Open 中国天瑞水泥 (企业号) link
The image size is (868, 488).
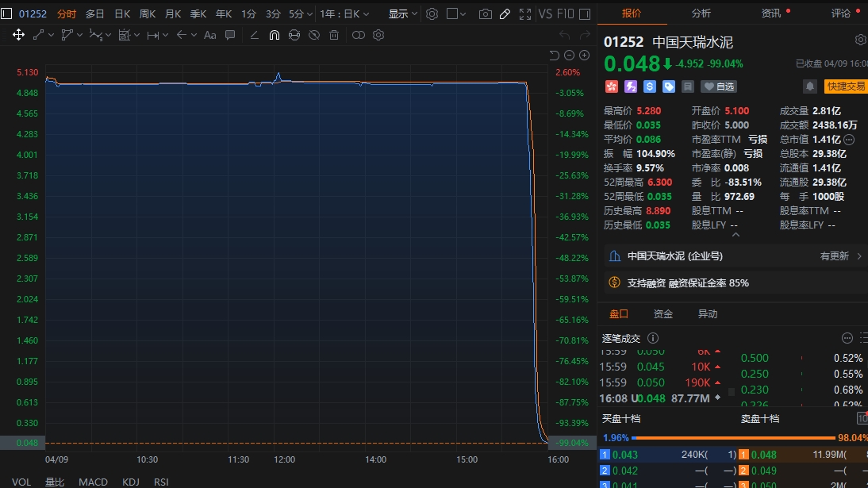coord(674,256)
